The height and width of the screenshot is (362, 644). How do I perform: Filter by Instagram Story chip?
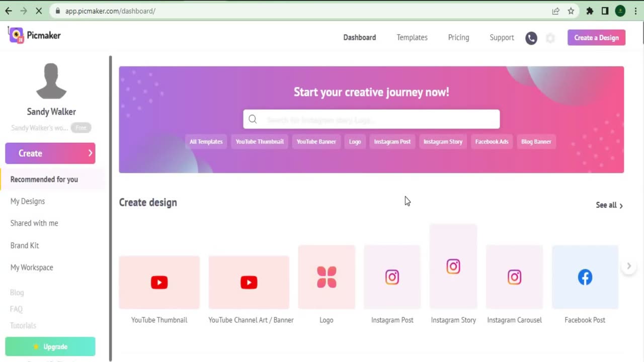coord(443,142)
